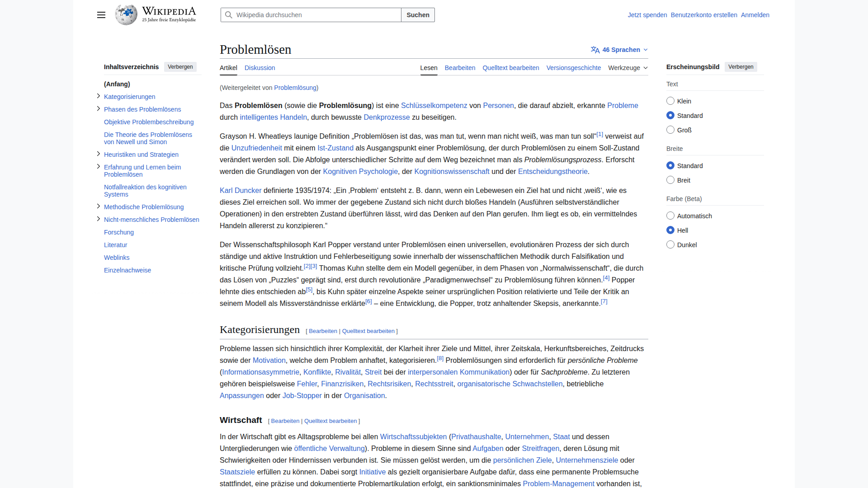Expand Heuristiken und Strategien entry
868x488 pixels.
(99, 154)
